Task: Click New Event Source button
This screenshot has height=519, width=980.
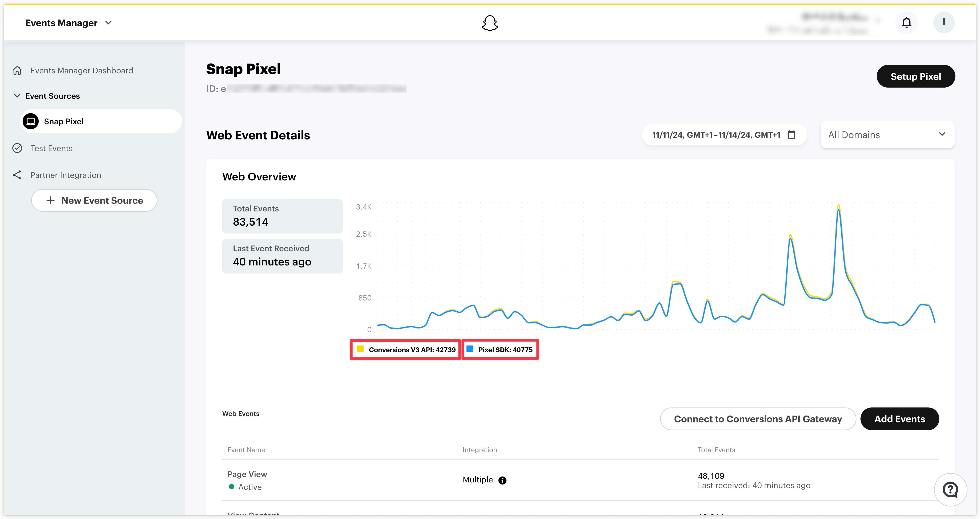Action: tap(94, 200)
